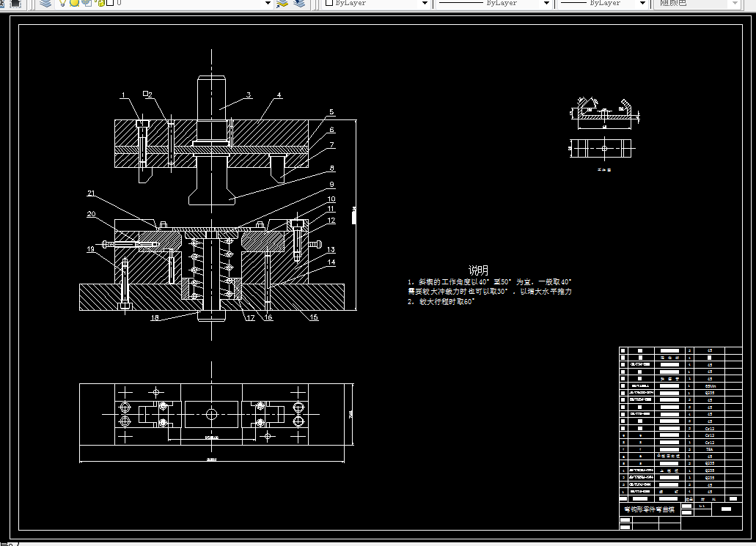Select part callout 6 on the right
The image size is (756, 546).
click(331, 130)
